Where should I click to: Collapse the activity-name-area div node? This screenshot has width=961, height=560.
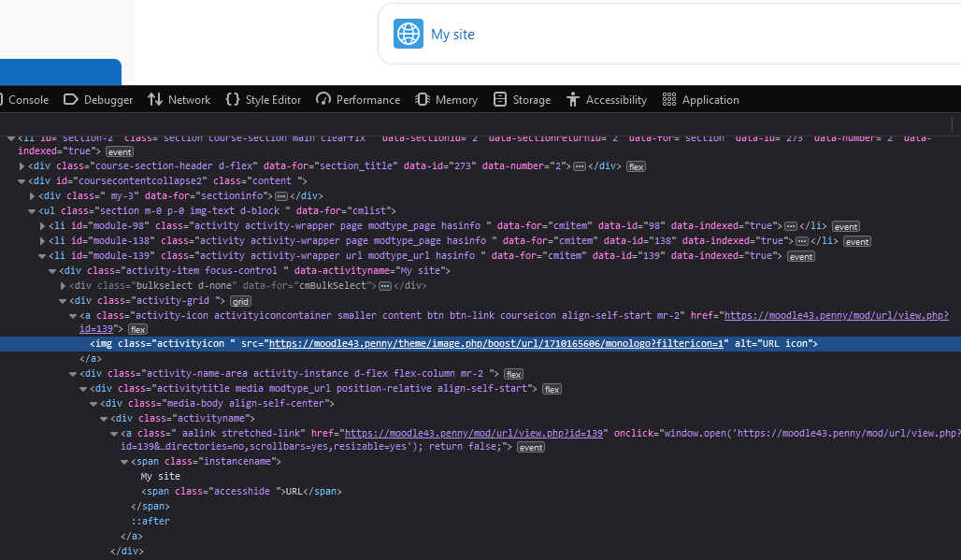pos(74,374)
